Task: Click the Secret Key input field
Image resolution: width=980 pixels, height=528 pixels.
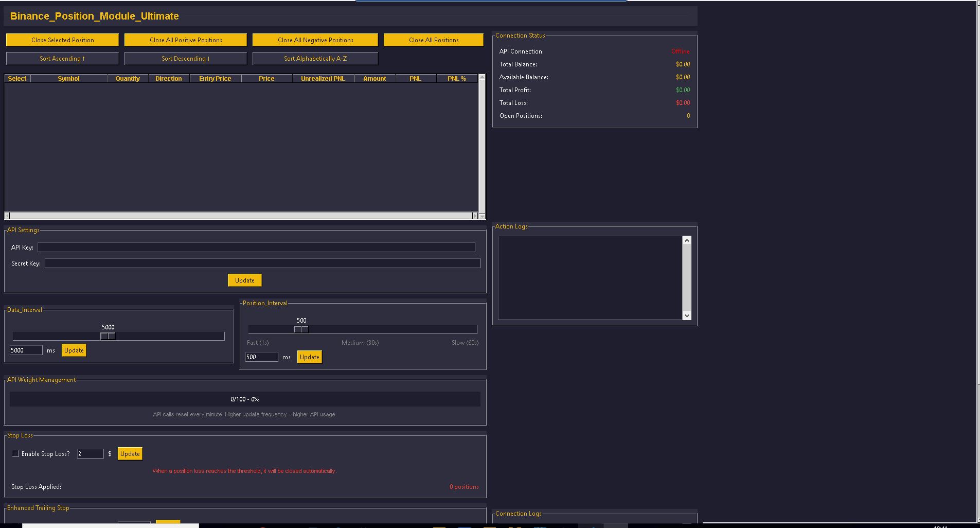Action: point(262,263)
